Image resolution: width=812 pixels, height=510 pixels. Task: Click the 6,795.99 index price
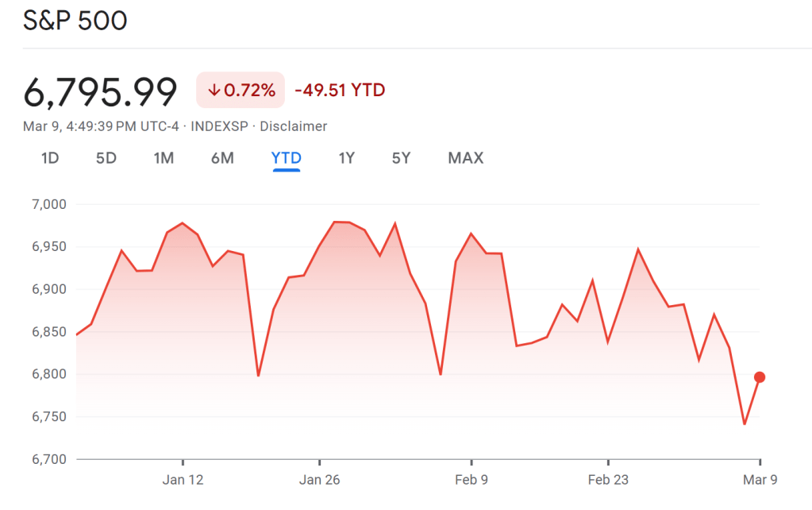coord(100,93)
